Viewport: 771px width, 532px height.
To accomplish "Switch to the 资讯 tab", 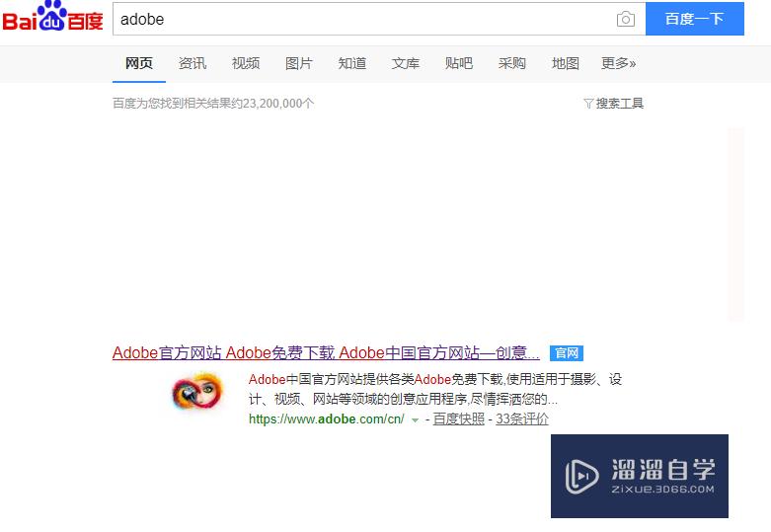I will click(x=193, y=63).
